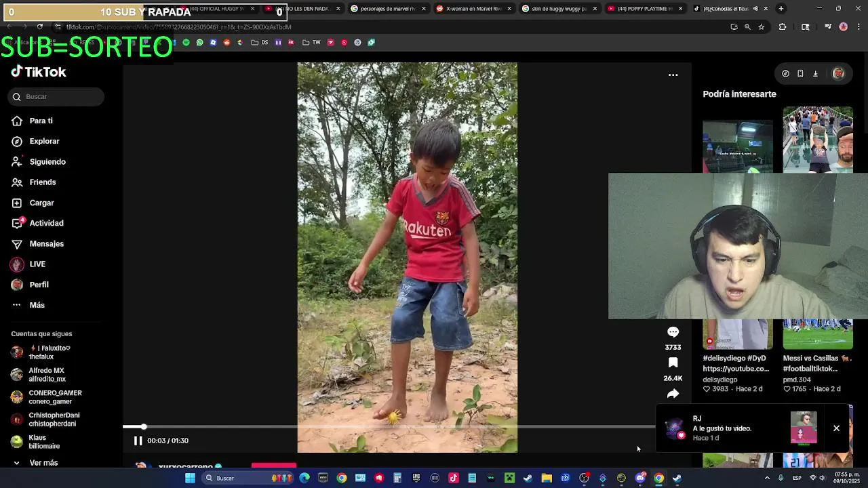Close the RJ like notification

tap(836, 428)
